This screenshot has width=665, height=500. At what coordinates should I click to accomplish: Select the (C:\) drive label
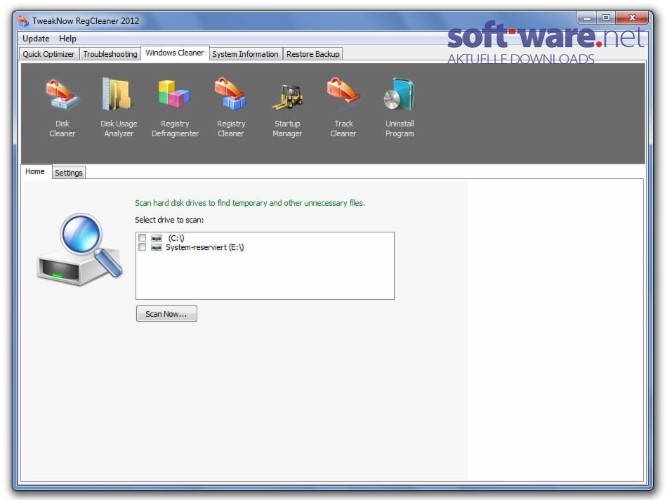(176, 238)
